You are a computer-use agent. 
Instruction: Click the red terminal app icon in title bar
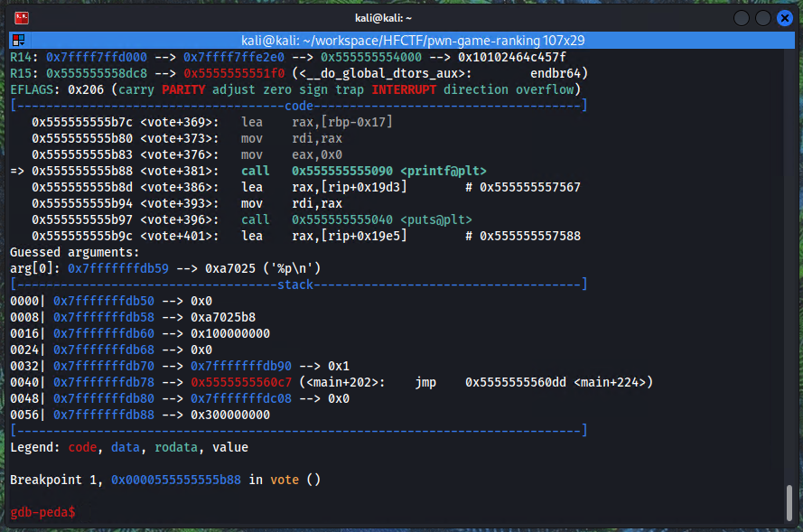click(22, 18)
